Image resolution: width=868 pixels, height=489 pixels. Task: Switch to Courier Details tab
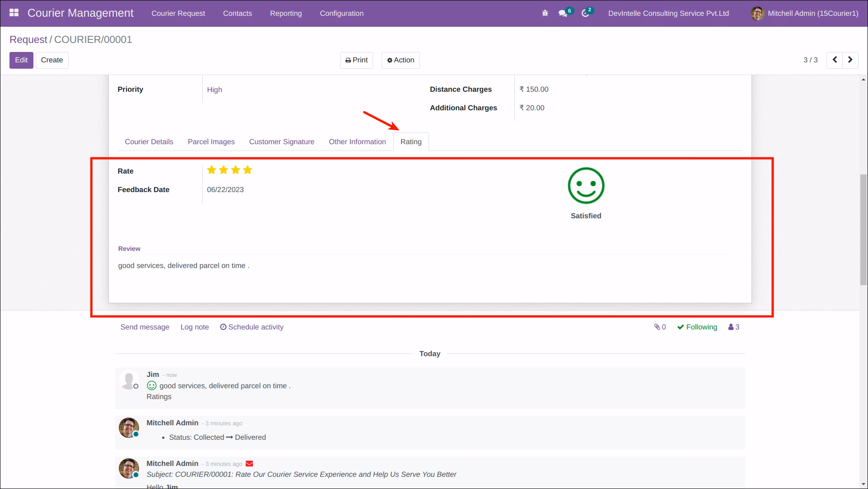pos(149,142)
